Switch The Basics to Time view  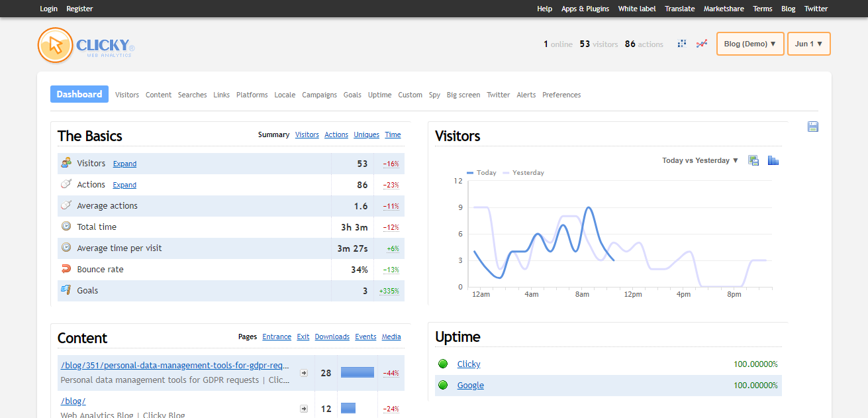393,134
